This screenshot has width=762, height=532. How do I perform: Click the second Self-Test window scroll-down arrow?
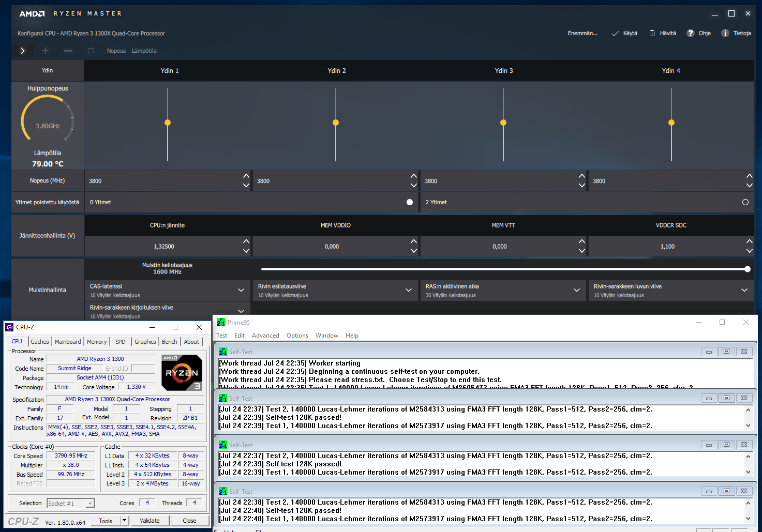pyautogui.click(x=748, y=425)
